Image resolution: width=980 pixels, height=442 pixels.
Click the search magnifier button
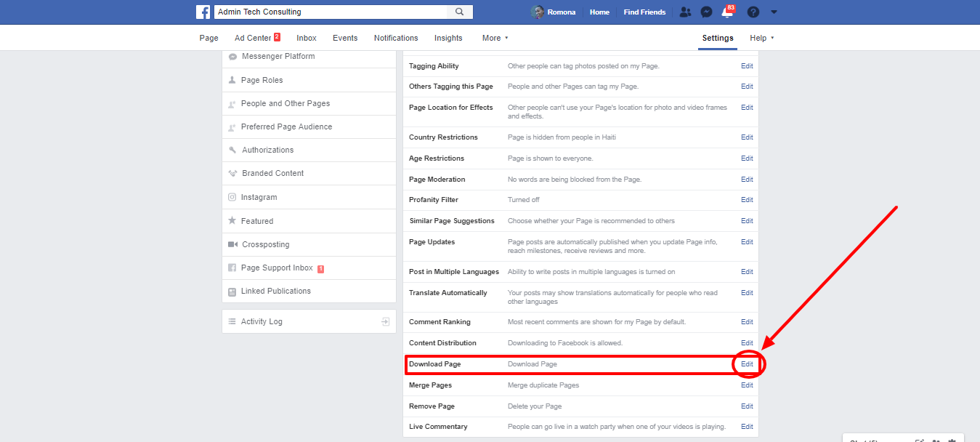(x=460, y=12)
